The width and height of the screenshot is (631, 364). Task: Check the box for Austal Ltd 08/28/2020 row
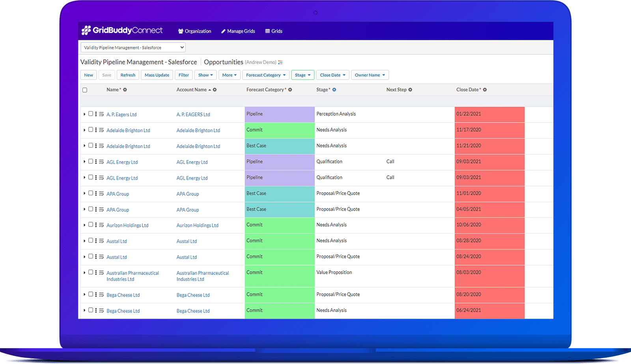click(x=91, y=240)
